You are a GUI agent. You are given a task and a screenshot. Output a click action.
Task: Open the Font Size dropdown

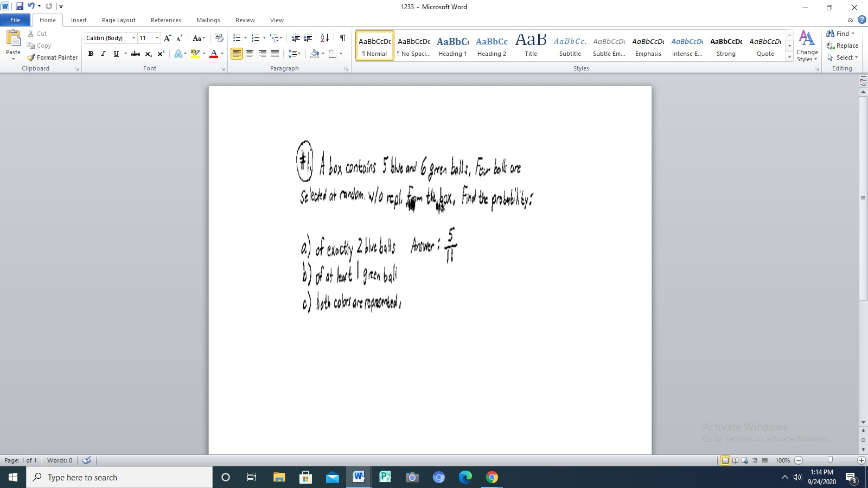coord(157,38)
